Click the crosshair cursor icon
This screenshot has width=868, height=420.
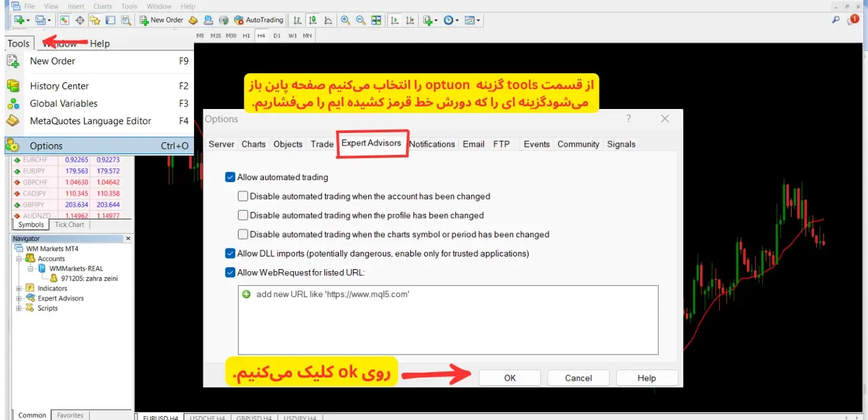click(x=80, y=20)
